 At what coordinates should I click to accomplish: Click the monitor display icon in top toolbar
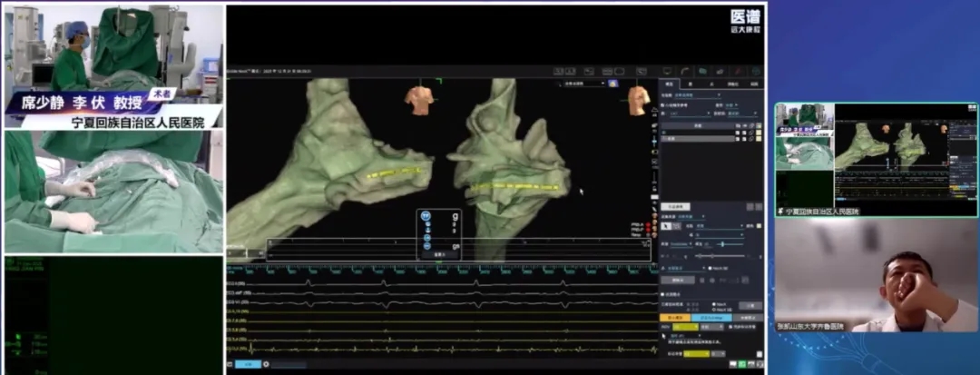coord(668,70)
